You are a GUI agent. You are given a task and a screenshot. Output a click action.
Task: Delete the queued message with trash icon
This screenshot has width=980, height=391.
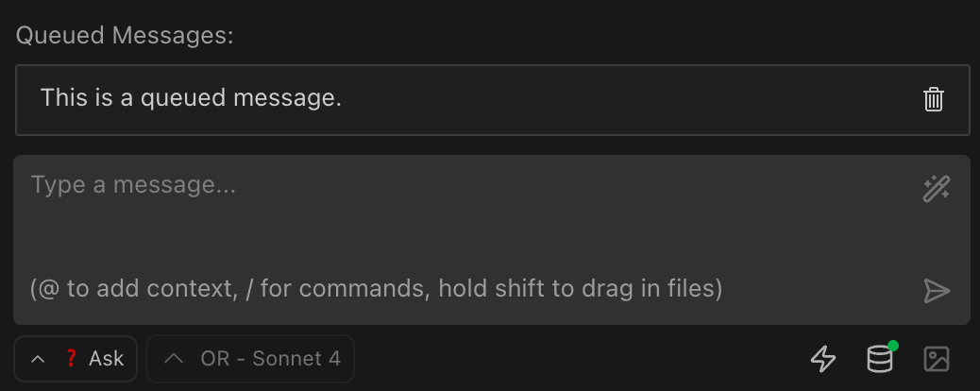coord(933,99)
